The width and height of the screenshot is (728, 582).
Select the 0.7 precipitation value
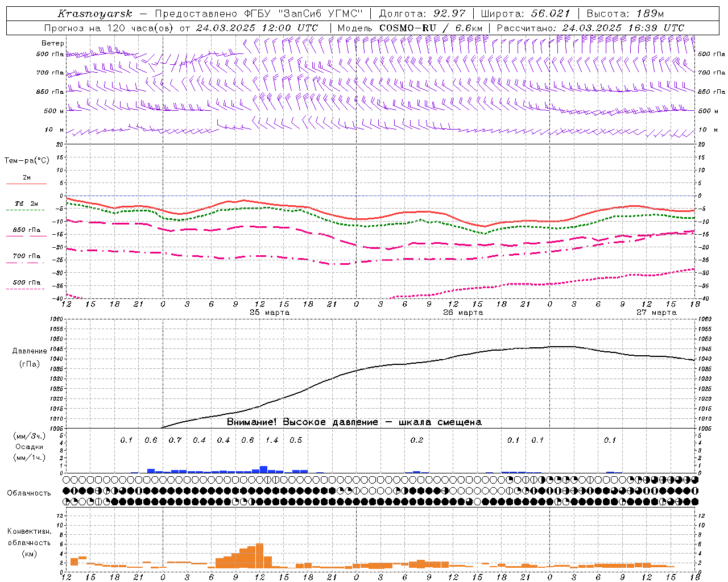(x=175, y=440)
